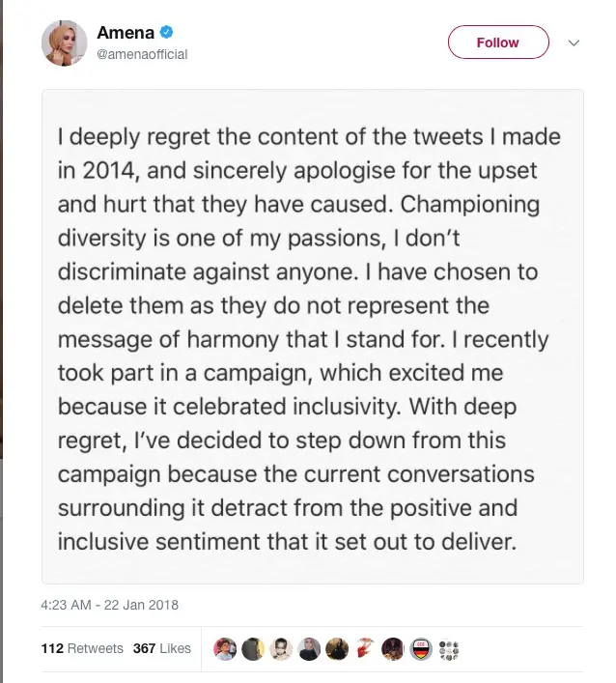Click the Follow button
The width and height of the screenshot is (616, 683).
497,43
